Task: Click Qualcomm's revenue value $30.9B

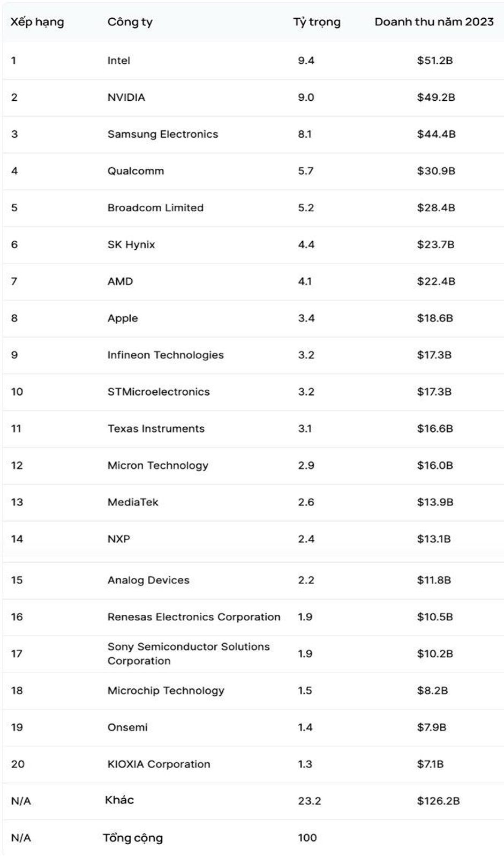Action: tap(436, 171)
